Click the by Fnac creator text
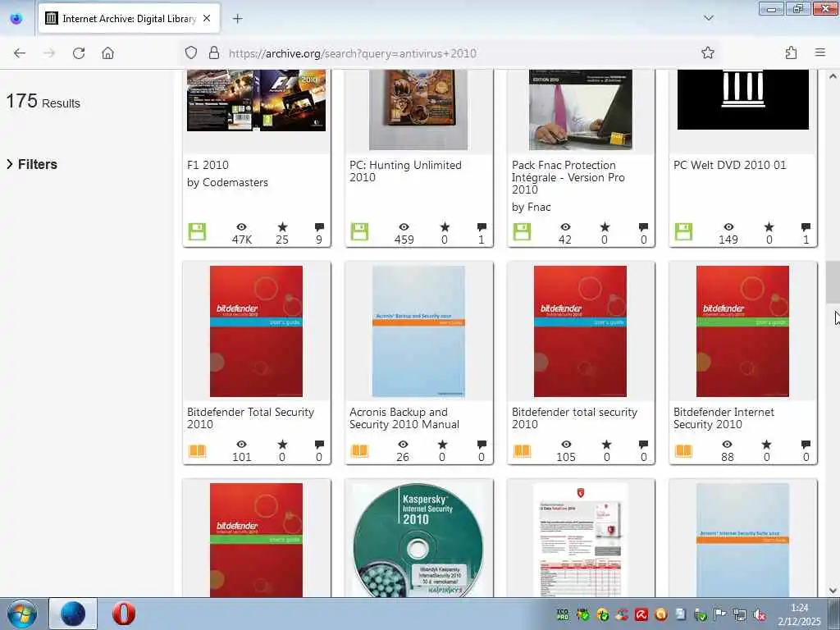The height and width of the screenshot is (630, 840). [531, 207]
